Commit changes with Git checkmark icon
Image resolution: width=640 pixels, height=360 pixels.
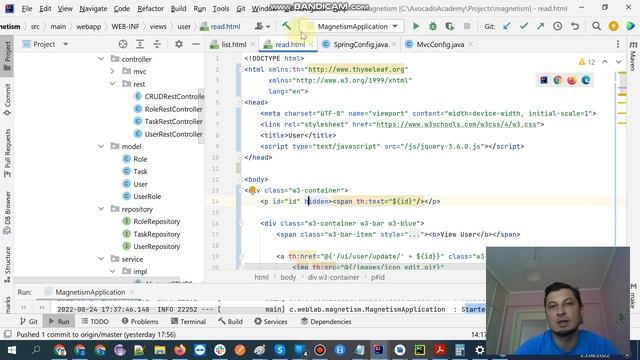524,27
